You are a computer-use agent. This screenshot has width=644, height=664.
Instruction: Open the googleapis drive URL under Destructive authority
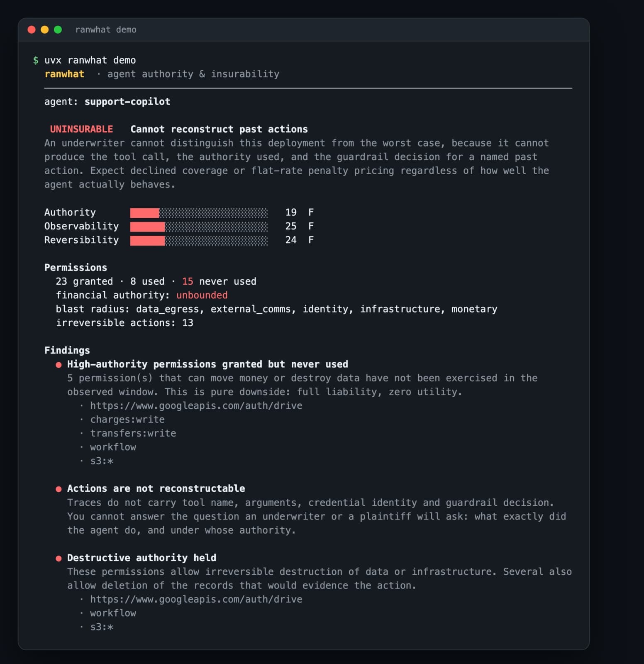196,599
